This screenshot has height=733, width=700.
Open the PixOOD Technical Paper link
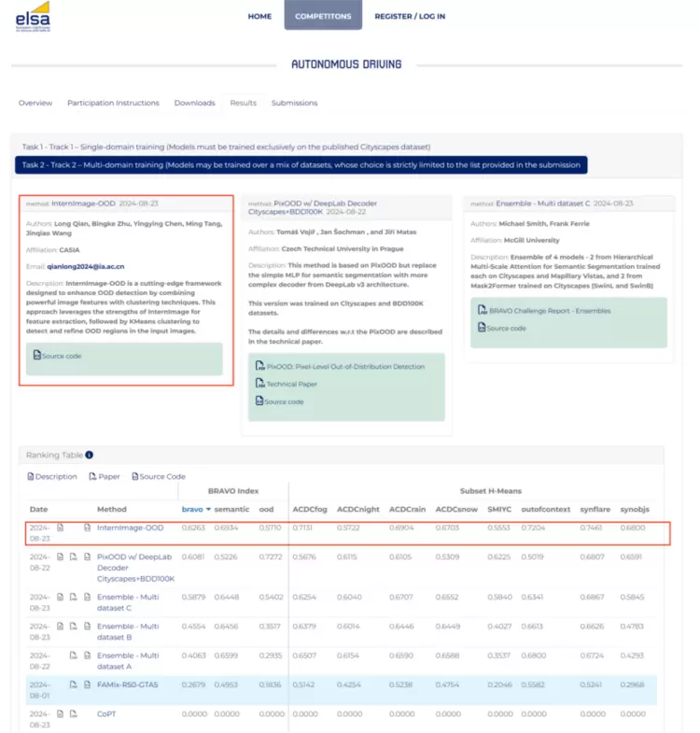tap(291, 384)
